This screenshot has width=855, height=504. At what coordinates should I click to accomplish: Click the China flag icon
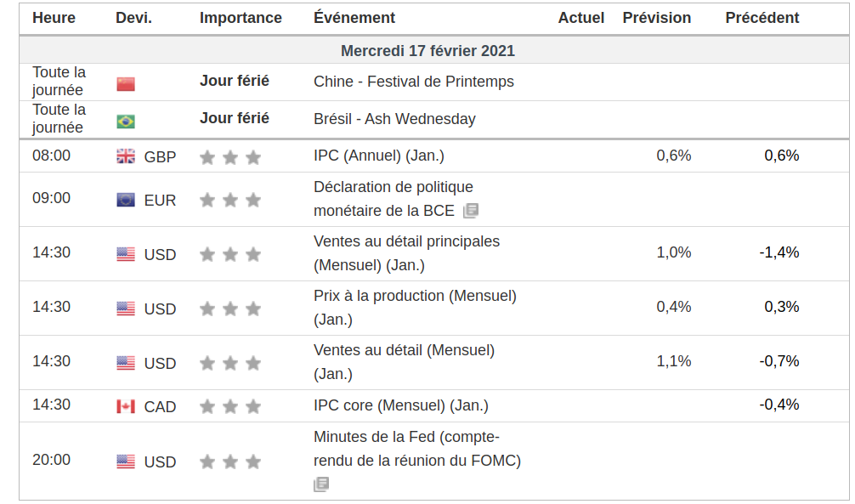click(x=126, y=84)
